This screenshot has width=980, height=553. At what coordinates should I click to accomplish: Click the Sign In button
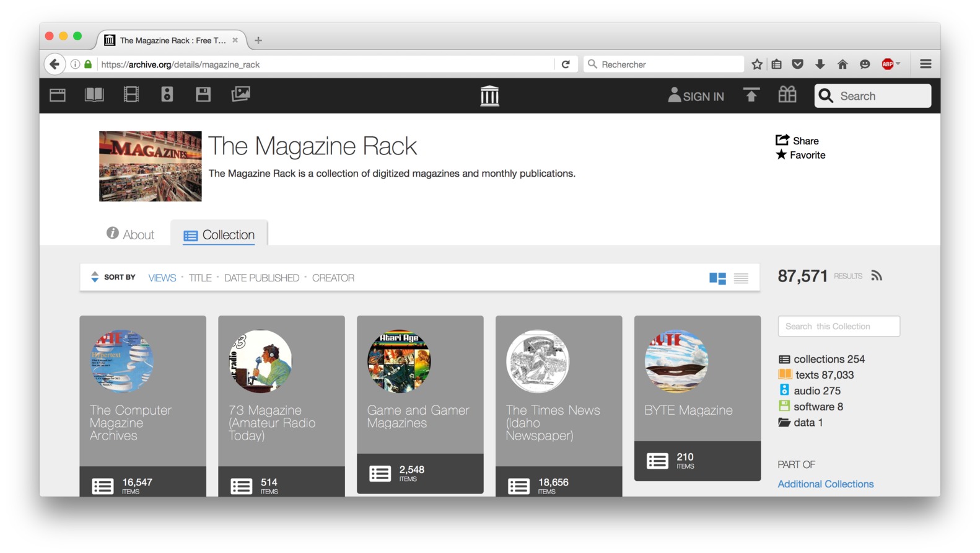tap(696, 96)
